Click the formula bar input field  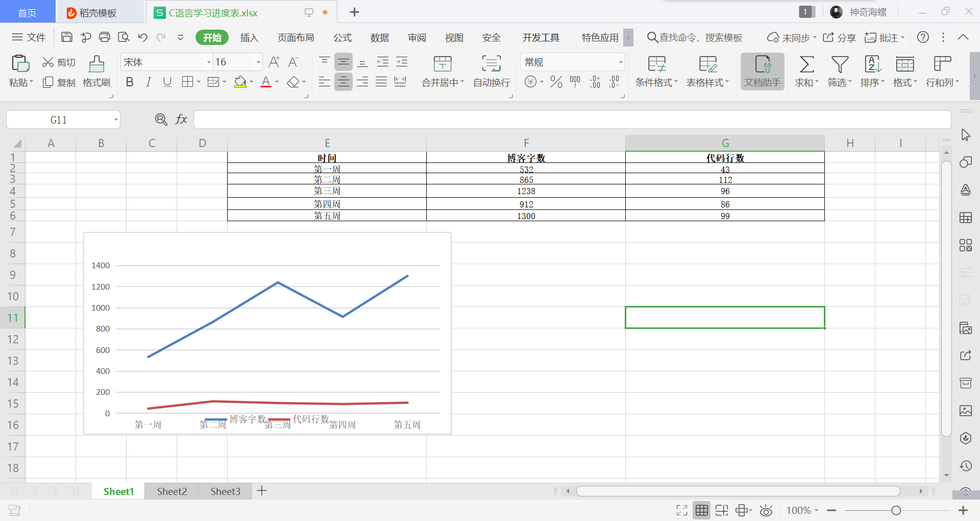point(572,120)
